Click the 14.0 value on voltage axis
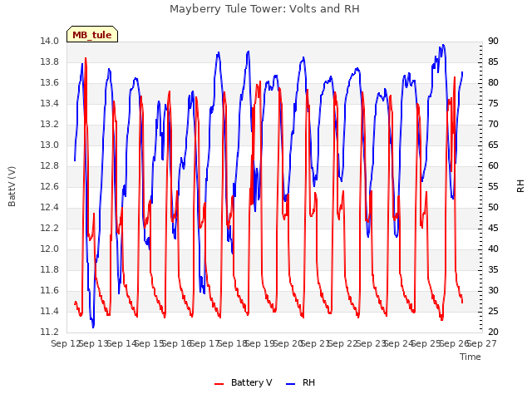This screenshot has height=399, width=532. (49, 42)
